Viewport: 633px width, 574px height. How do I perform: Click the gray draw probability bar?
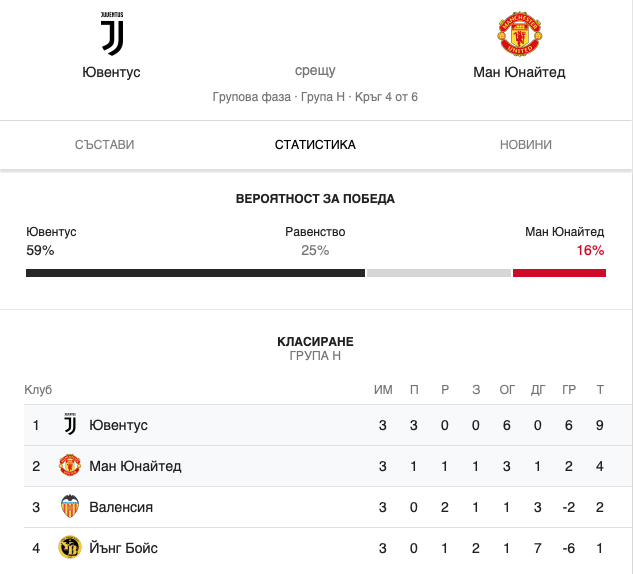[x=439, y=273]
